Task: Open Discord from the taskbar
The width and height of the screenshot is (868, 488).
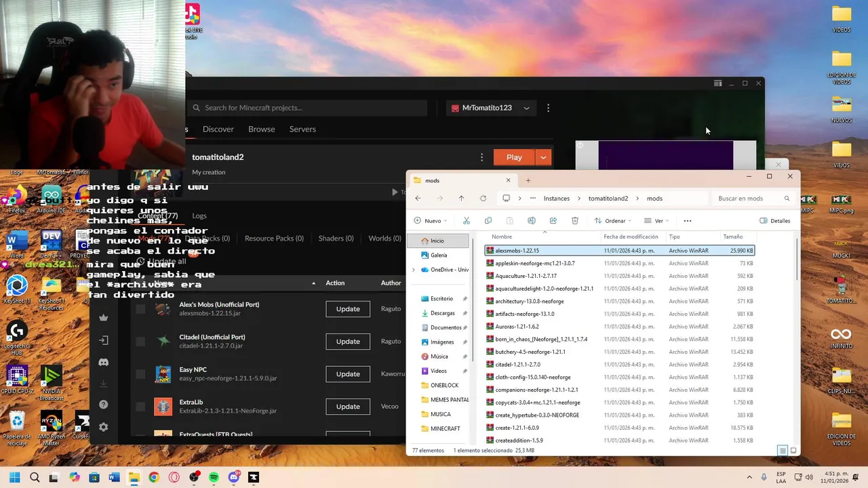Action: 234,477
